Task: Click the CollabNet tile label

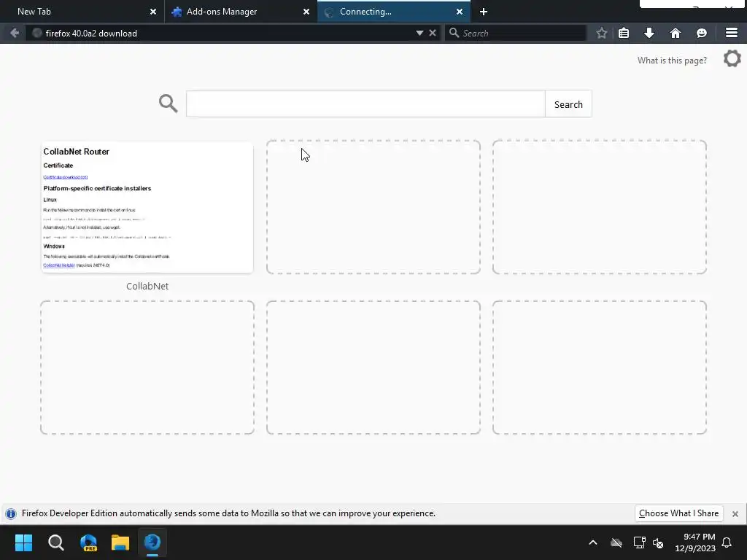Action: point(147,286)
